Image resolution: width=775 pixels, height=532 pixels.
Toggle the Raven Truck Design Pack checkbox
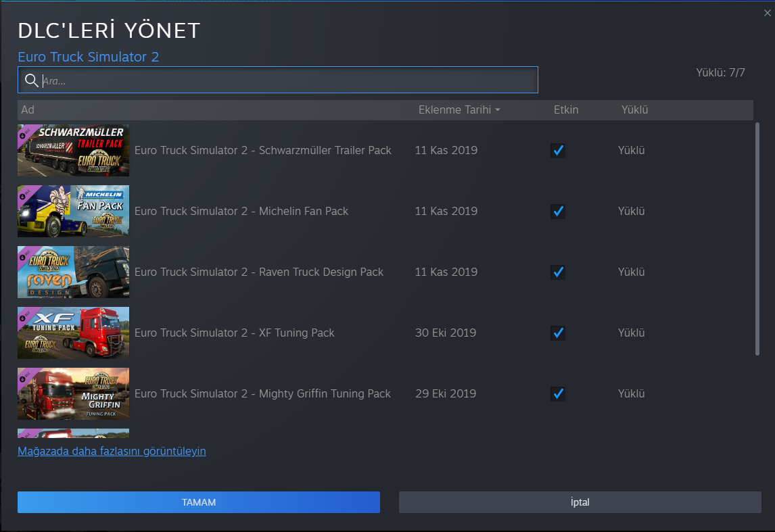558,272
